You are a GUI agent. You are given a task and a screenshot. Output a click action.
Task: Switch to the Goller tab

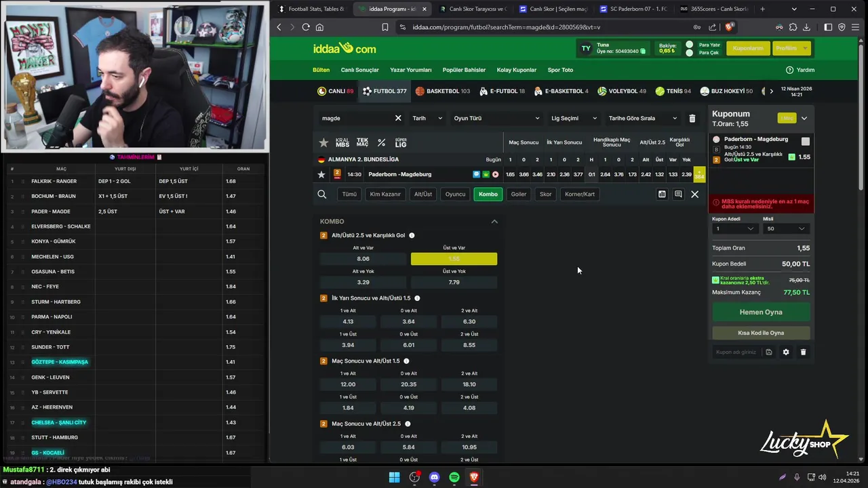[x=519, y=195]
